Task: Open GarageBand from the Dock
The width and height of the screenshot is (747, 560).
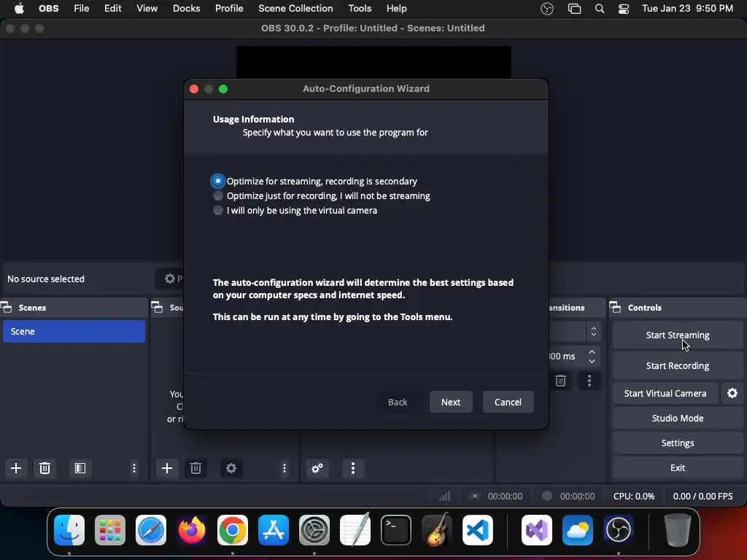Action: tap(437, 530)
